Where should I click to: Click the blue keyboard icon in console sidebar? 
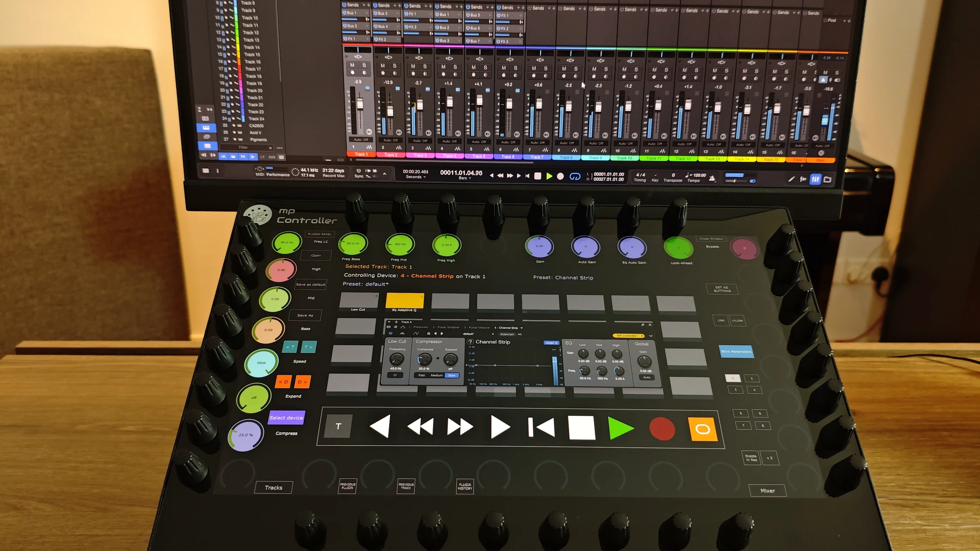(206, 127)
